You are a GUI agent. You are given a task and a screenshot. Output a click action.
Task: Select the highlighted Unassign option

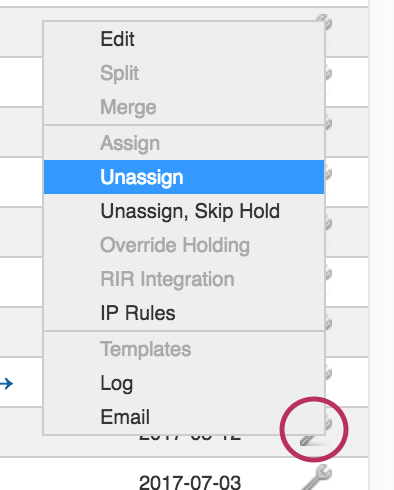click(184, 177)
